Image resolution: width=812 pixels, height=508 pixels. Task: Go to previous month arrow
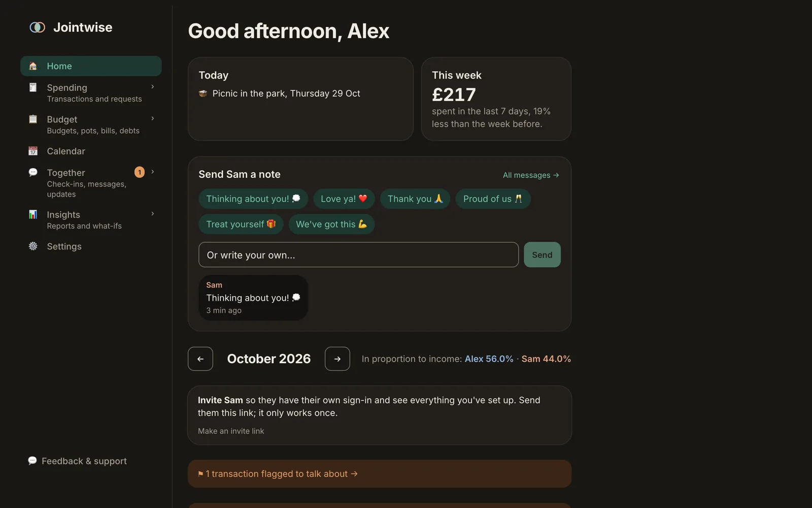click(200, 359)
